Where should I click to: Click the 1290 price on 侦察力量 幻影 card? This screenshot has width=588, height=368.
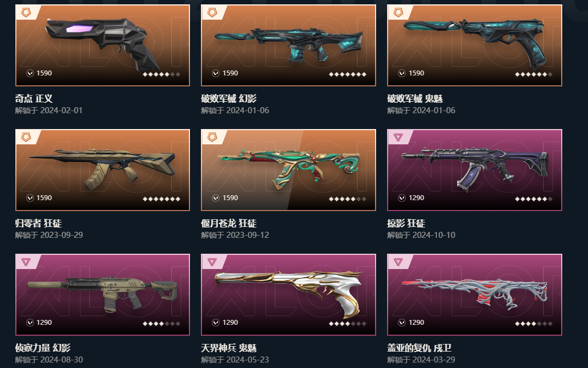[44, 322]
